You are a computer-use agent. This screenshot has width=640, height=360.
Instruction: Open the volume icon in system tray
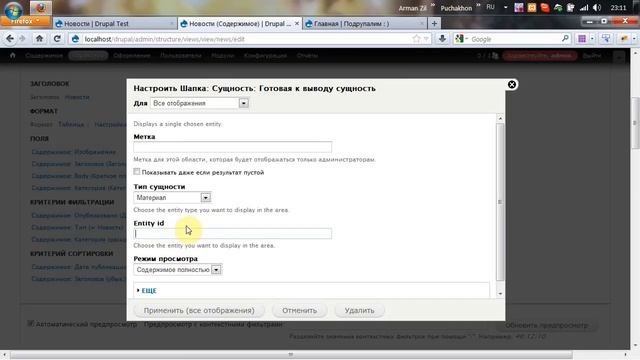tap(597, 7)
